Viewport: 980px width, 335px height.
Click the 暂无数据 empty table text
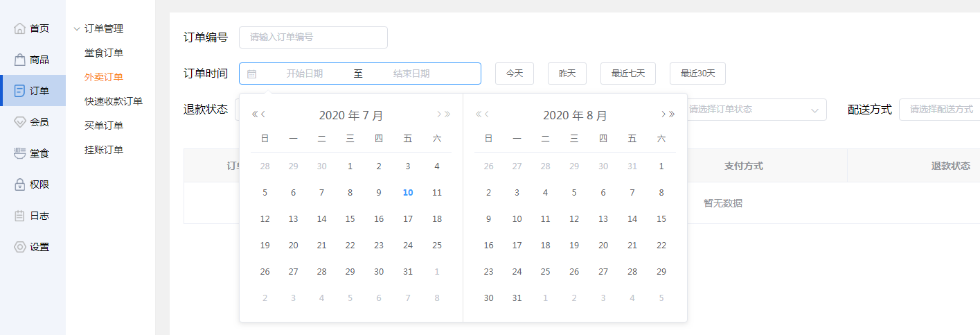(x=723, y=203)
